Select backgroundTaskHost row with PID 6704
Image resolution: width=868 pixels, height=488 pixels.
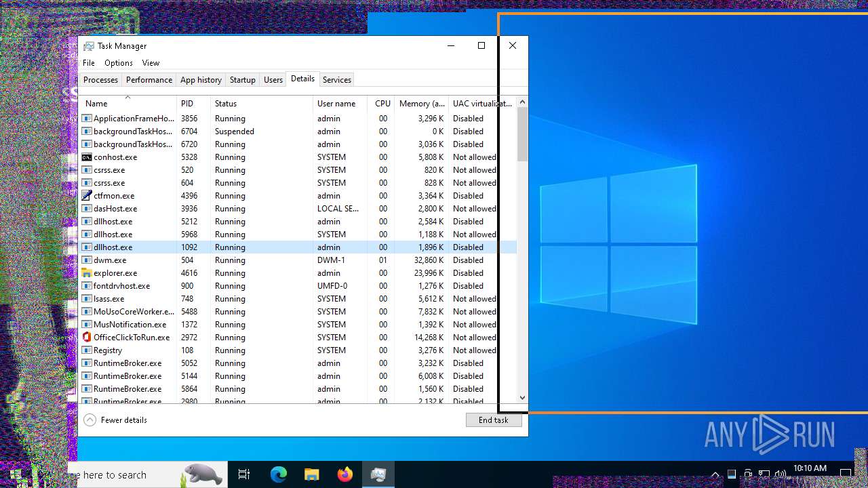coord(298,131)
